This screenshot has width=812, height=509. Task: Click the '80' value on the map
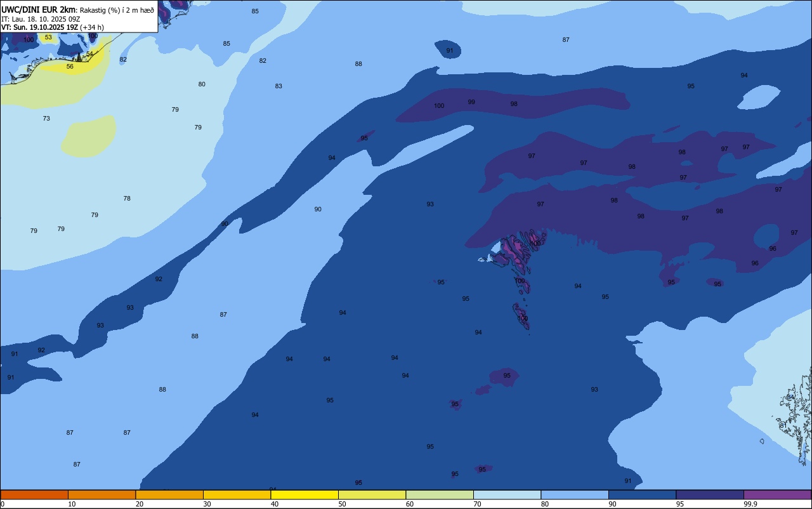(202, 84)
